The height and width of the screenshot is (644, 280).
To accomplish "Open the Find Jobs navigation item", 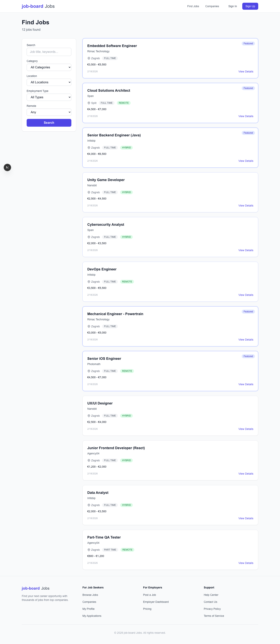I will pos(193,6).
